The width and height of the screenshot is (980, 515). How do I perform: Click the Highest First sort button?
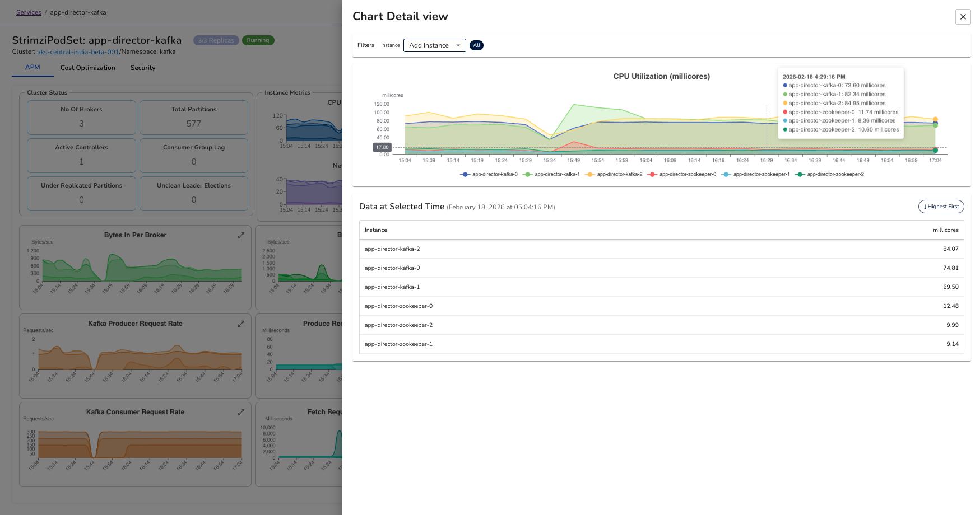tap(941, 207)
